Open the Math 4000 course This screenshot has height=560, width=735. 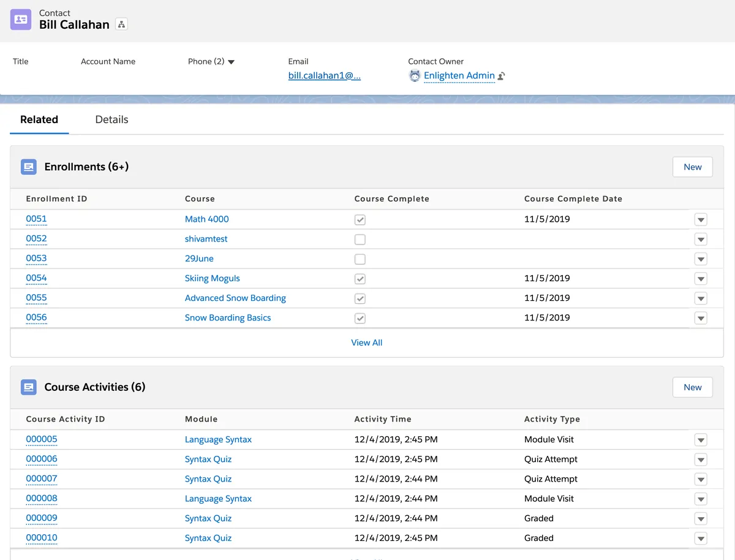(x=207, y=219)
